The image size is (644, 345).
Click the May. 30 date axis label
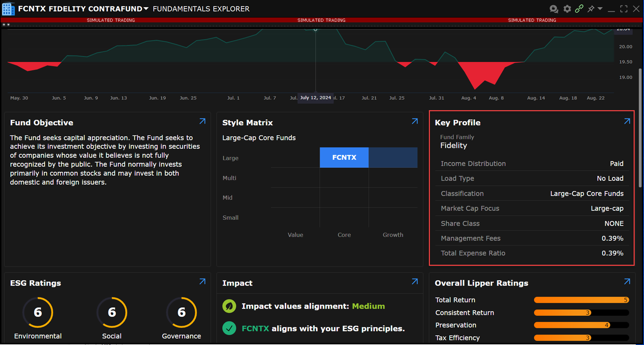[x=19, y=98]
